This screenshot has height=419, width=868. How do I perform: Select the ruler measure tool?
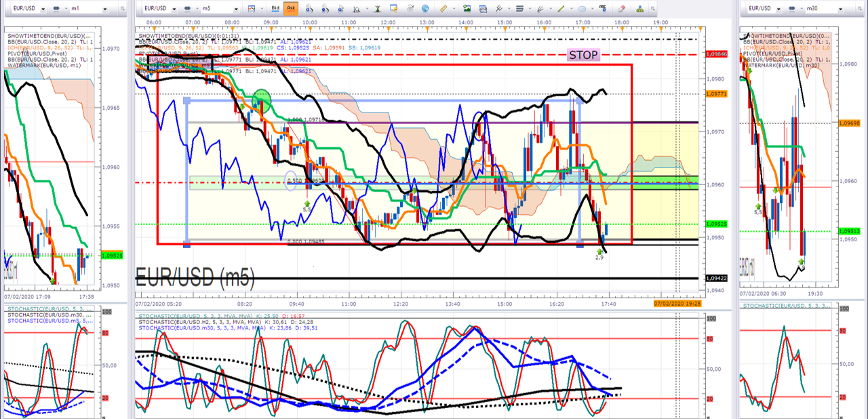tap(443, 9)
